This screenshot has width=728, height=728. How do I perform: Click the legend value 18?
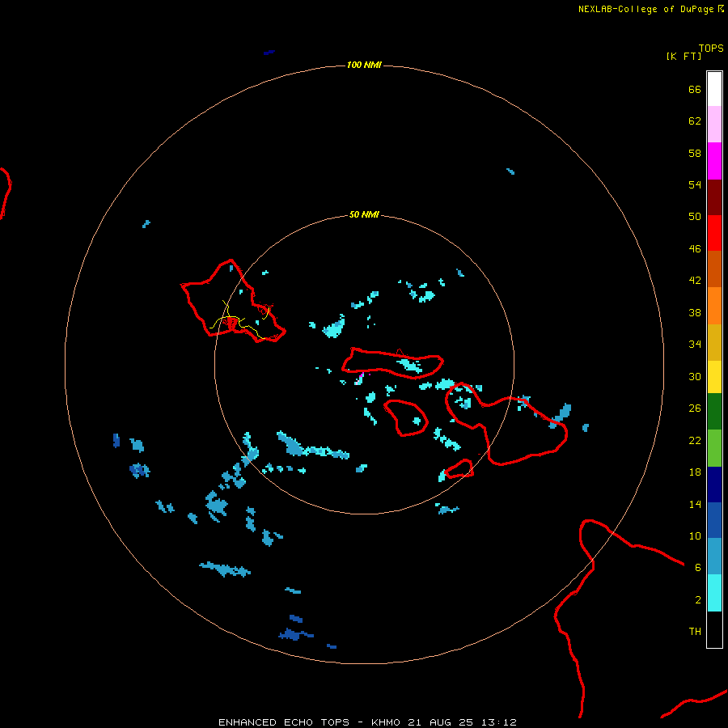point(695,472)
